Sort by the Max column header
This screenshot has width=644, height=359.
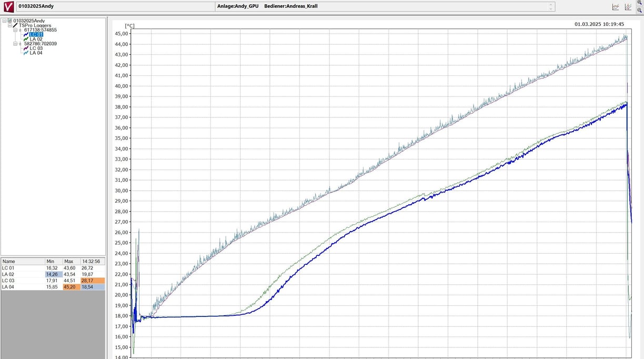[x=72, y=262]
